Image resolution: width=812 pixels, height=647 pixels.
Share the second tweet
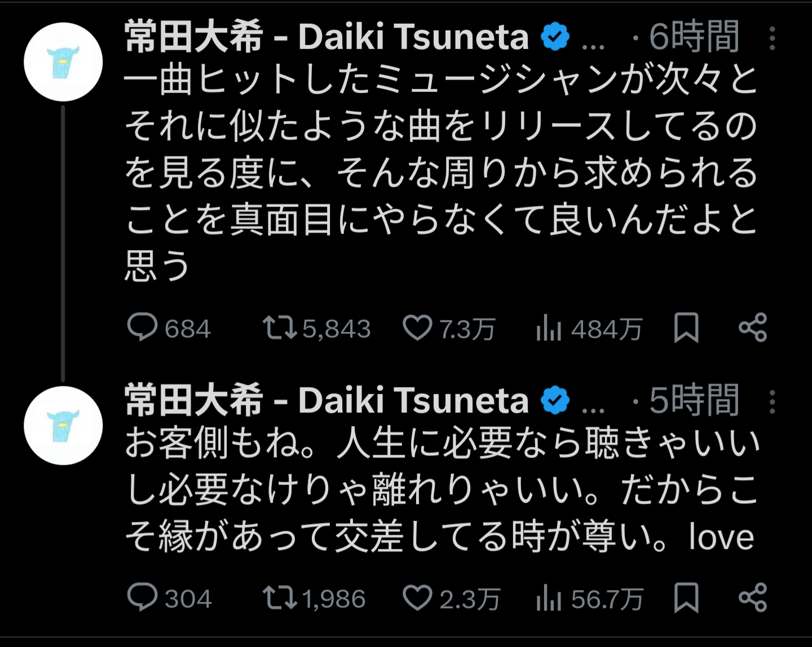(753, 598)
